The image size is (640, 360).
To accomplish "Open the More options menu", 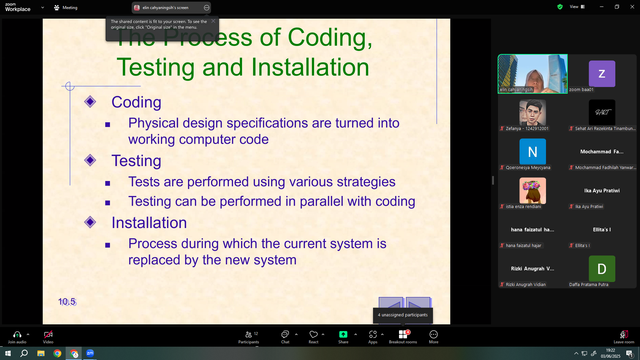I will (x=433, y=337).
